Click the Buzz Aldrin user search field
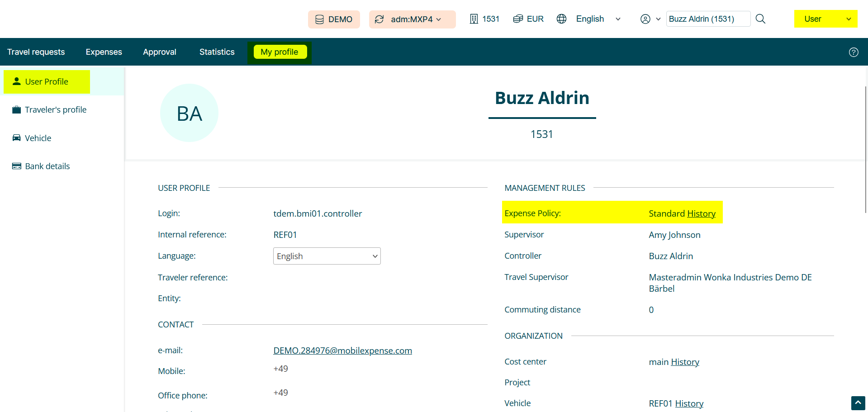868x412 pixels. tap(707, 19)
